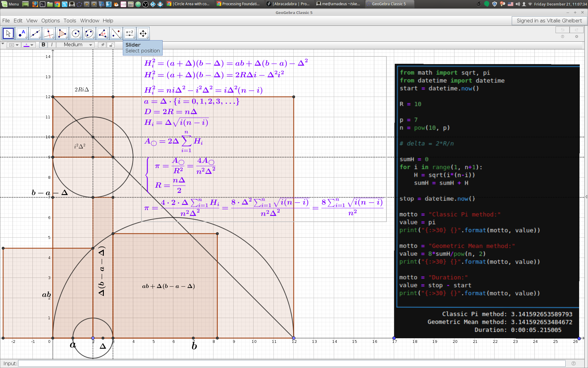
Task: Select the Polygon tool
Action: (x=62, y=33)
